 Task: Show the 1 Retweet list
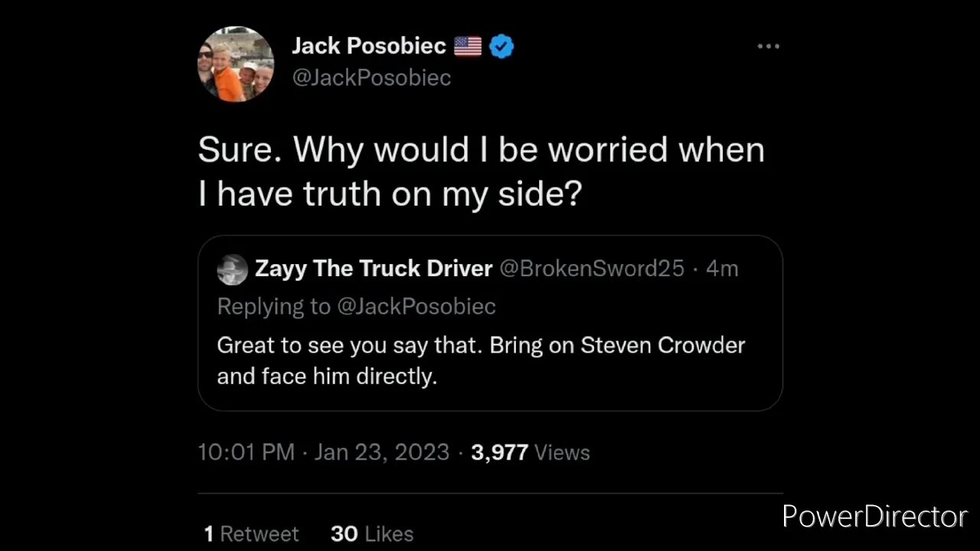click(251, 533)
